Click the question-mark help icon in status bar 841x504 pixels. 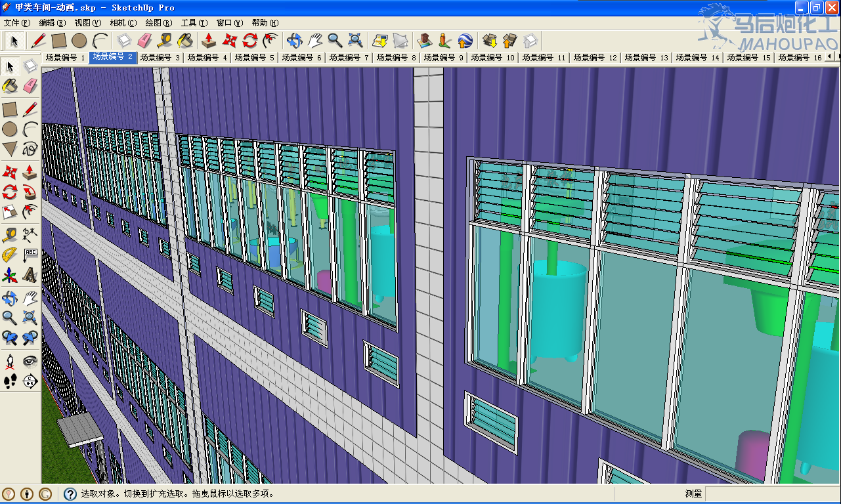70,493
